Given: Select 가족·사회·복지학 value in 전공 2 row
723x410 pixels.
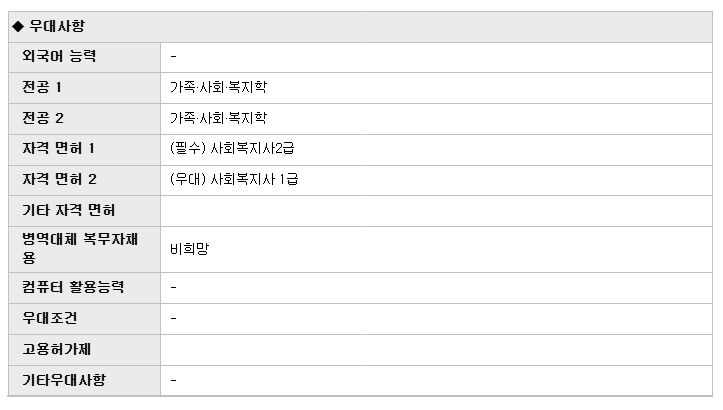Looking at the screenshot, I should (x=219, y=118).
